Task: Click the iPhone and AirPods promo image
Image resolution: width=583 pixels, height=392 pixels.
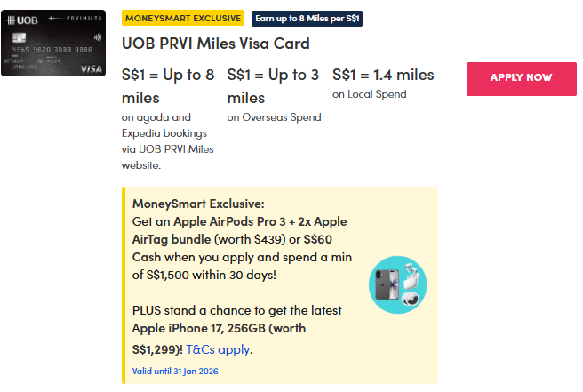Action: [397, 286]
